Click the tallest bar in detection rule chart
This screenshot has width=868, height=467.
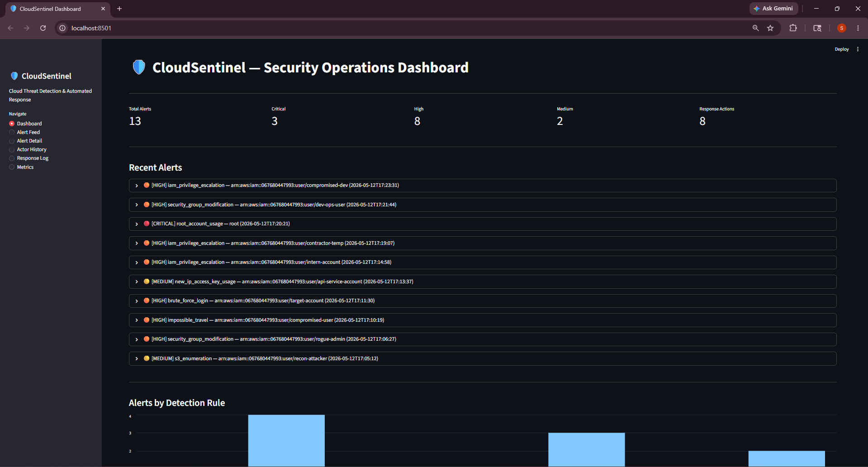286,441
